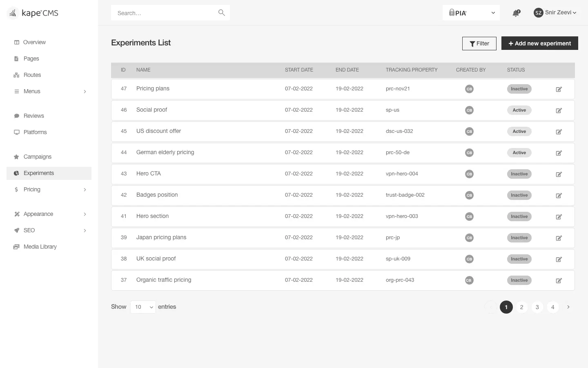This screenshot has width=588, height=368.
Task: Edit the US discount offer experiment
Action: [559, 132]
